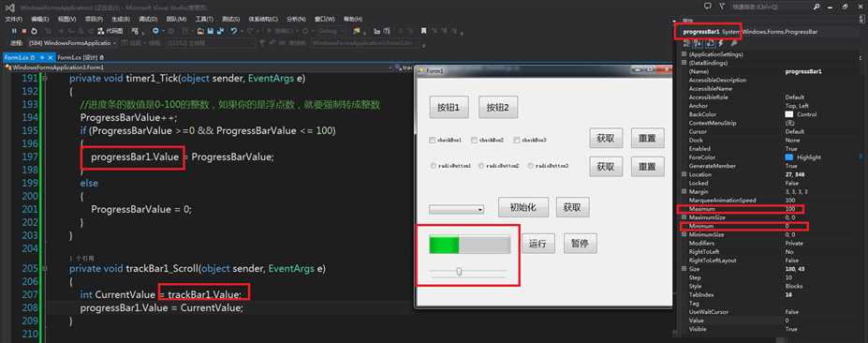Expand the Location property node

click(684, 174)
